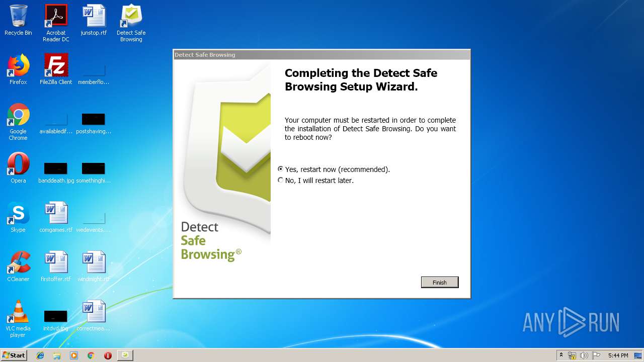Launch CCleaner desktop shortcut

tap(18, 266)
